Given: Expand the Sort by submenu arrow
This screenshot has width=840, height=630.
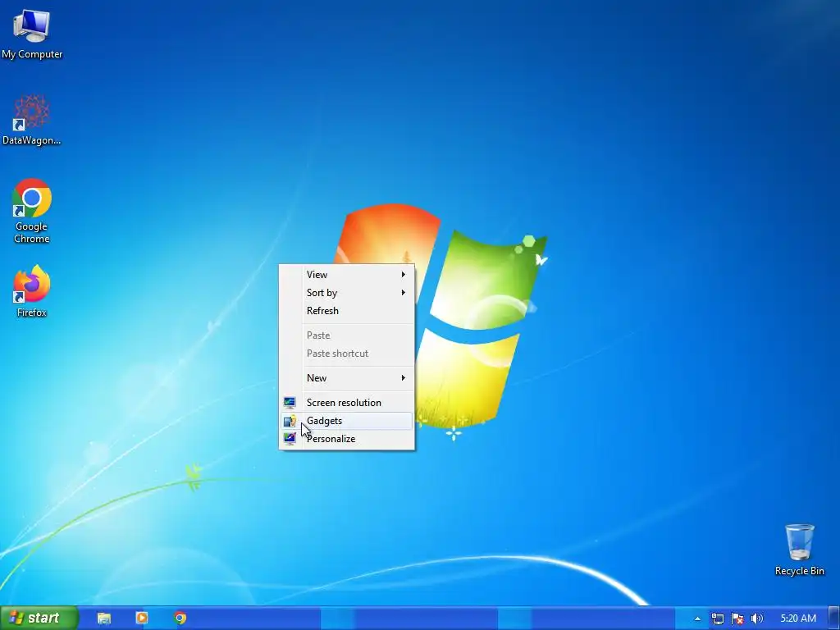Looking at the screenshot, I should coord(404,293).
